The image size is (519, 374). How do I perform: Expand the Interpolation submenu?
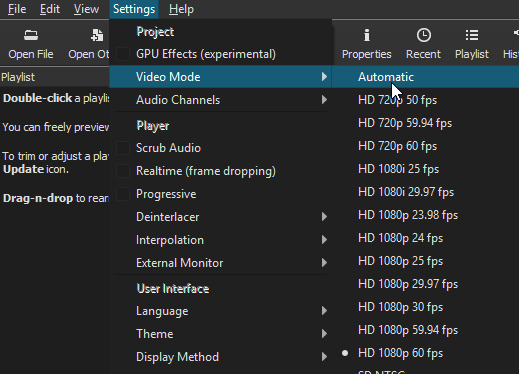220,240
